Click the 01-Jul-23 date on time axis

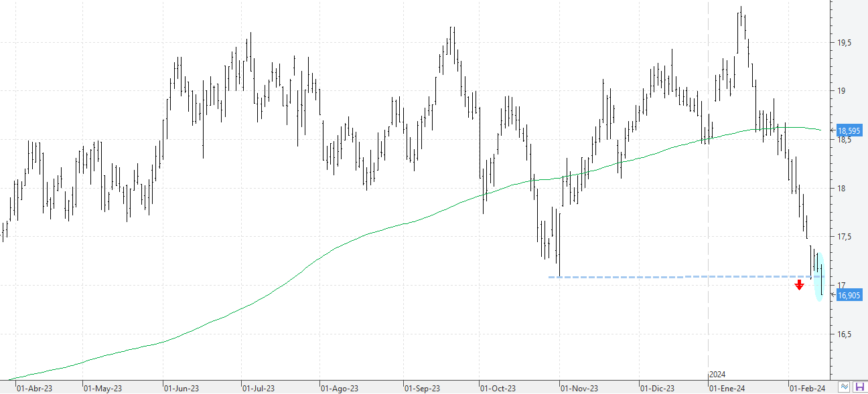click(x=258, y=388)
